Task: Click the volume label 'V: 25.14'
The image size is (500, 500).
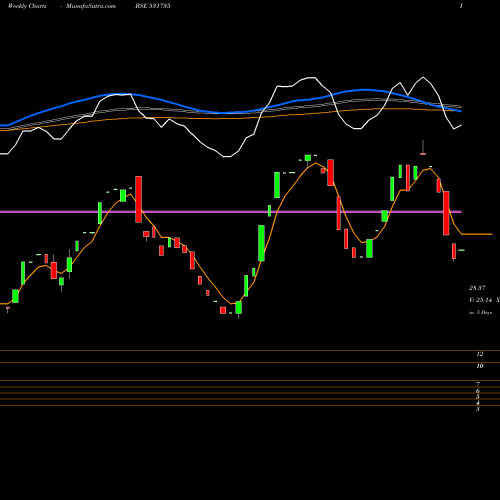Action: (481, 300)
